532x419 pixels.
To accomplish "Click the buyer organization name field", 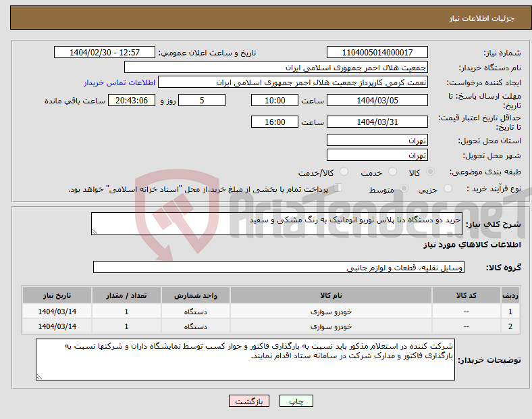I will [276, 67].
